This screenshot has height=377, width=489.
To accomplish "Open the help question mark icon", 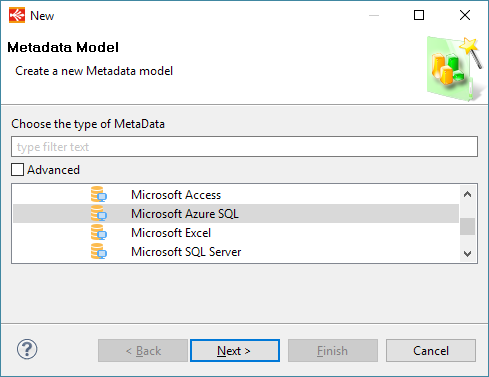I will pyautogui.click(x=27, y=349).
